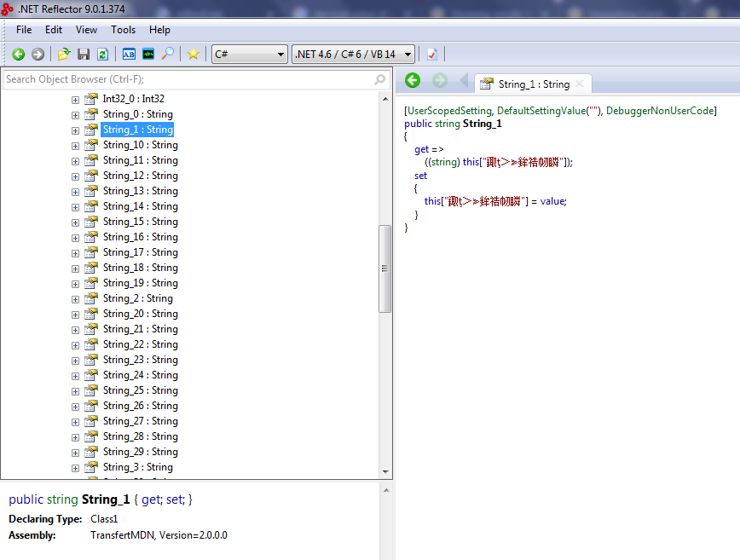This screenshot has height=560, width=740.
Task: Click green back arrow in code pane
Action: (x=413, y=80)
